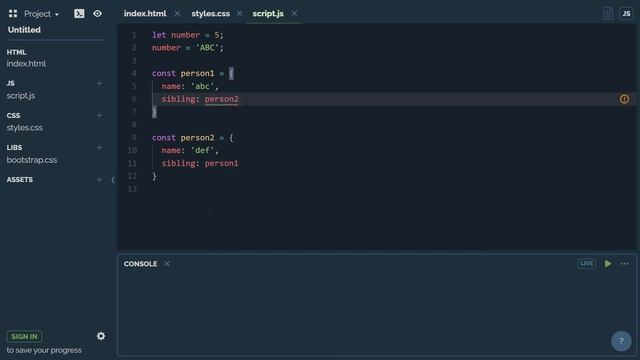The width and height of the screenshot is (640, 360).
Task: Click the ASSETS section header
Action: [x=20, y=180]
